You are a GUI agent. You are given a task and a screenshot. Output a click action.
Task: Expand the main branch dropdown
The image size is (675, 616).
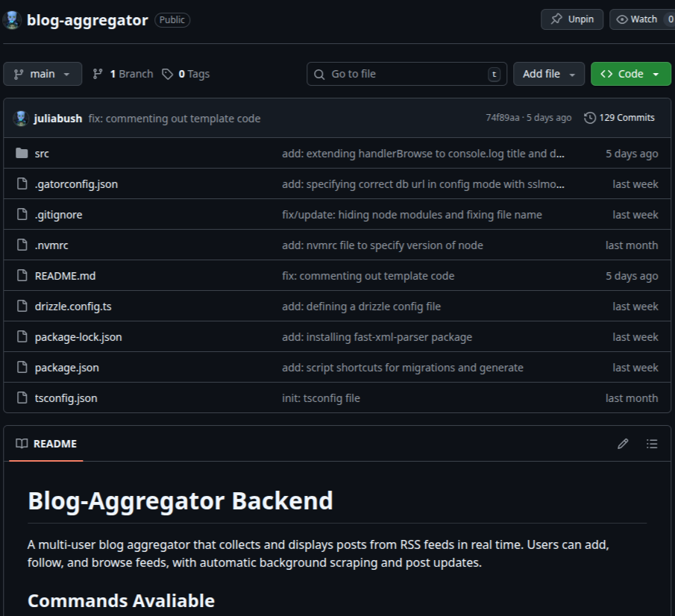[x=43, y=74]
